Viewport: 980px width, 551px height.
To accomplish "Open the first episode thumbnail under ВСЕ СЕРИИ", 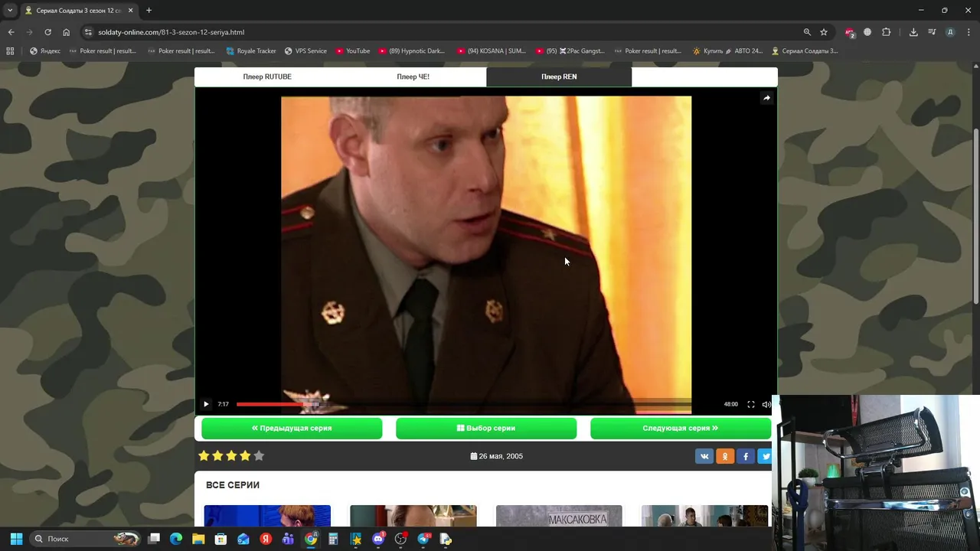I will [x=267, y=516].
